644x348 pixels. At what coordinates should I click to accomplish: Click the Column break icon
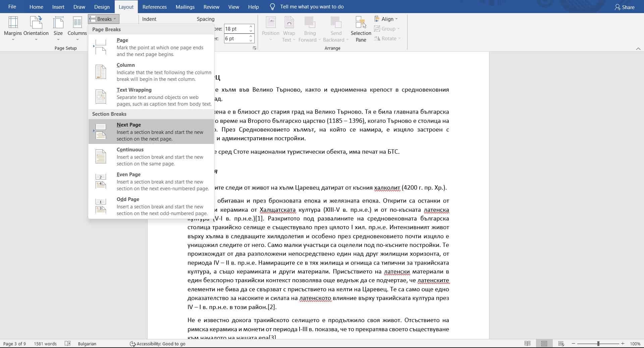(x=101, y=72)
